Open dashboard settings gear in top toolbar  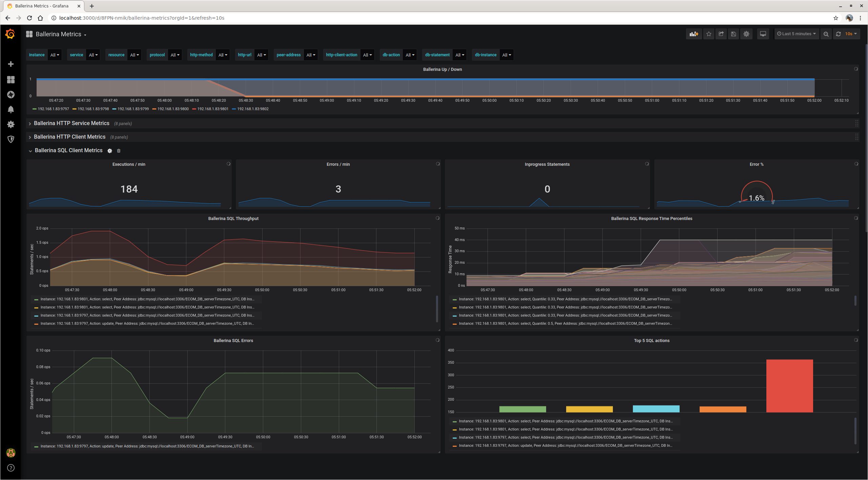pyautogui.click(x=746, y=34)
